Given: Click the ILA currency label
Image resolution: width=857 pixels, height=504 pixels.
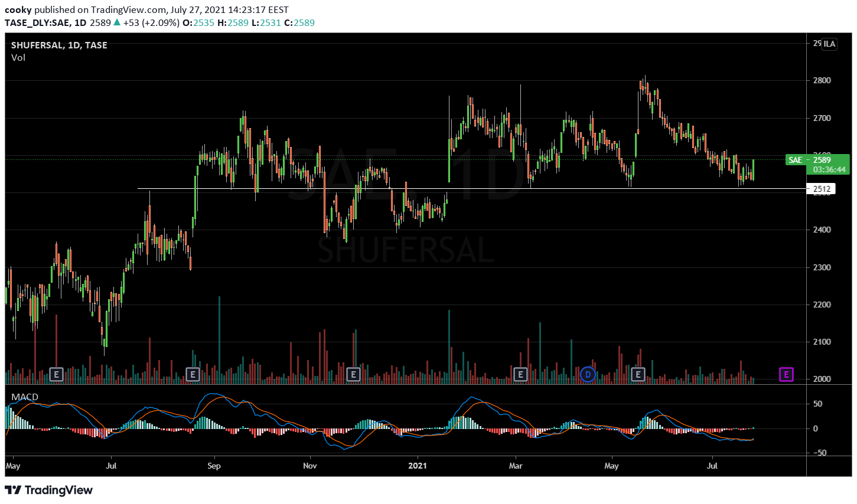Looking at the screenshot, I should coord(829,44).
